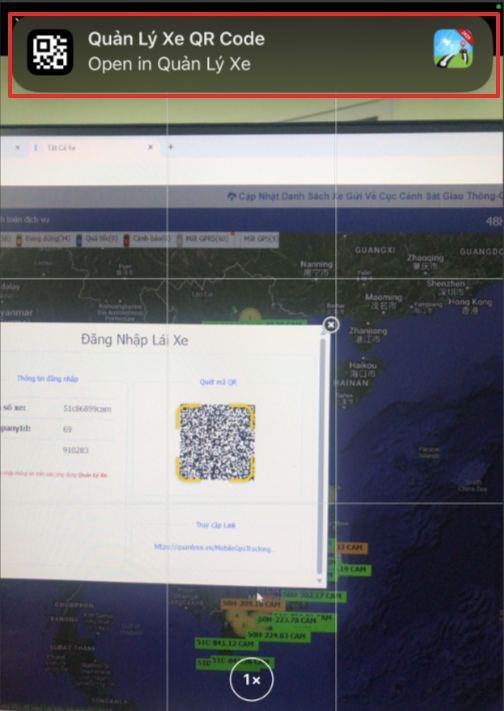Click the scrollbar down arrow in the dialog
This screenshot has width=504, height=711.
[319, 581]
